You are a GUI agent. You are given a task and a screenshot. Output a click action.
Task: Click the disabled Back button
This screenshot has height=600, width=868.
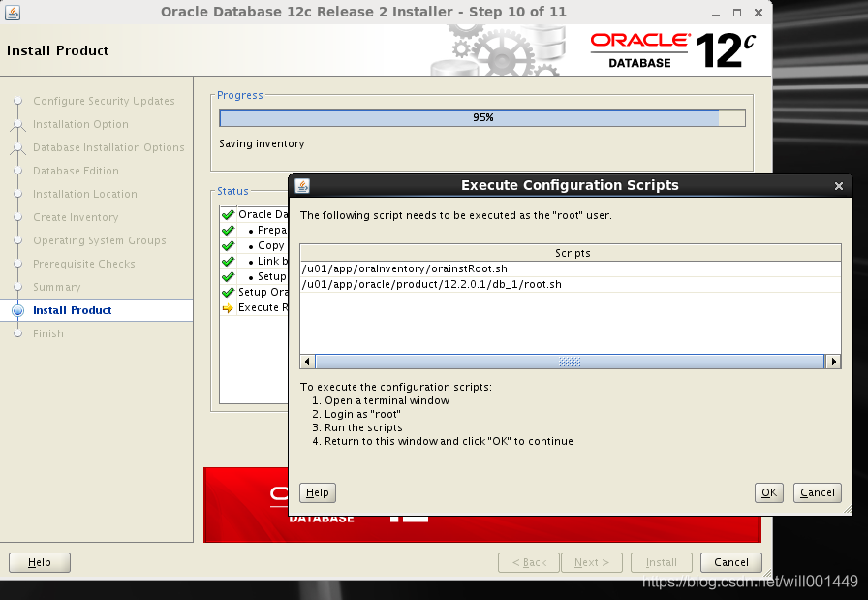pyautogui.click(x=529, y=562)
